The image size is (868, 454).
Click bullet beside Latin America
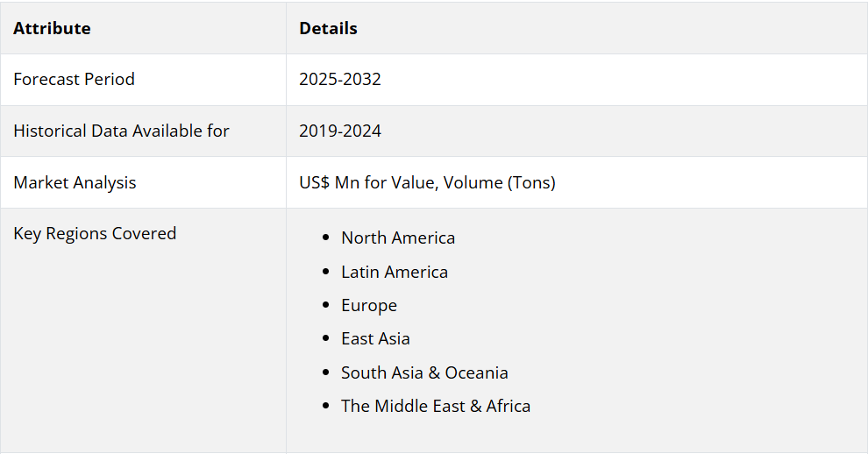(x=325, y=272)
